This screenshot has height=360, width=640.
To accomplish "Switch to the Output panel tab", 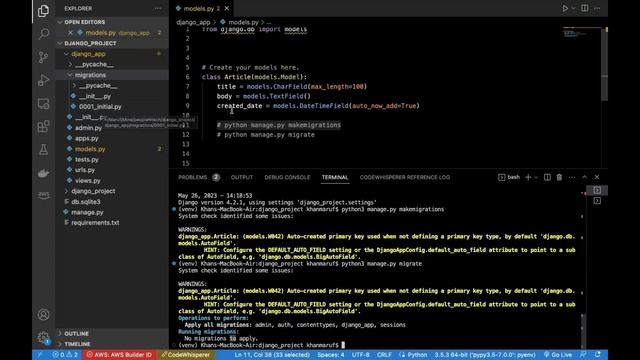I will coord(242,177).
